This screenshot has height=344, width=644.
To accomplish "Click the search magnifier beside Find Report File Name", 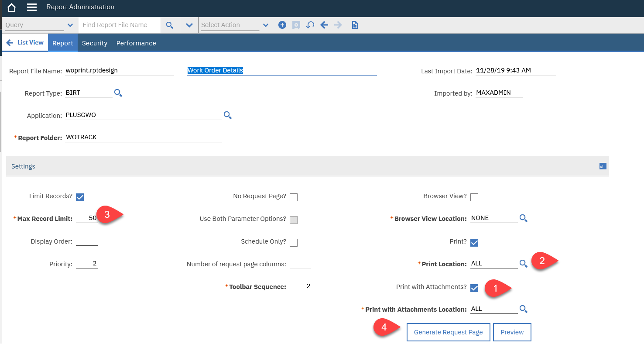I will click(x=170, y=25).
